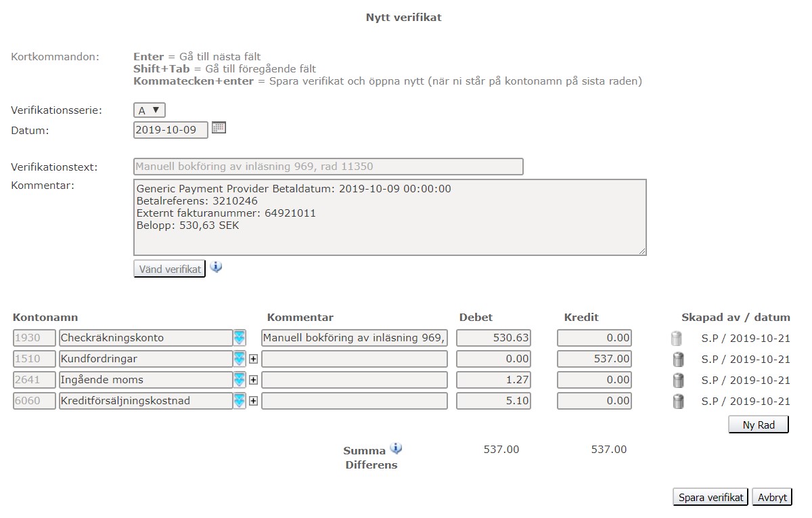
Task: Expand plus box on Kreditförsäljningskostnad row
Action: point(254,401)
